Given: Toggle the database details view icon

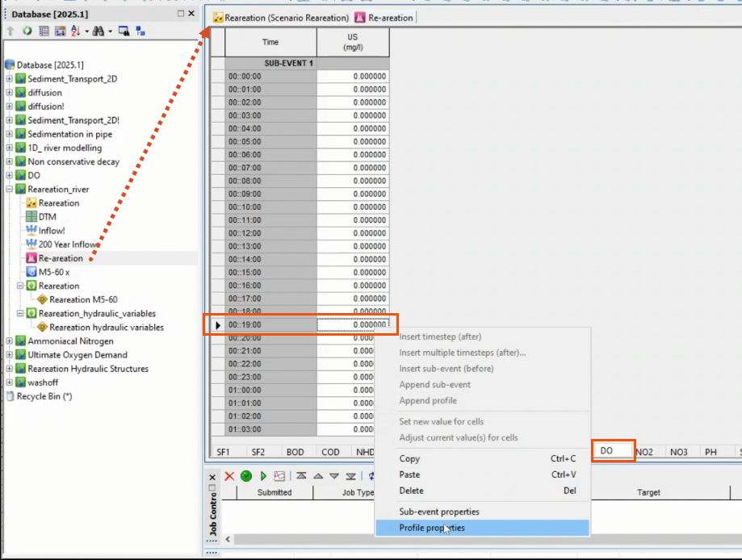Looking at the screenshot, I should 44,30.
